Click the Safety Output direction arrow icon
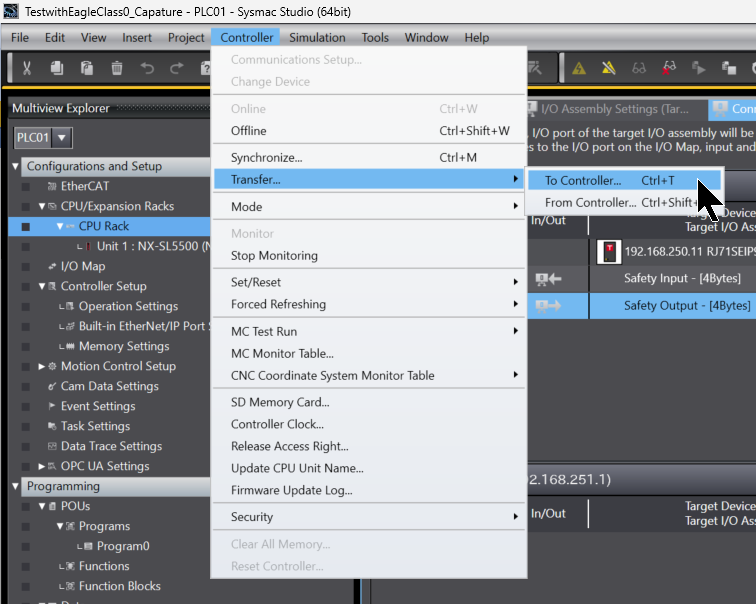Viewport: 756px width, 604px height. click(549, 306)
